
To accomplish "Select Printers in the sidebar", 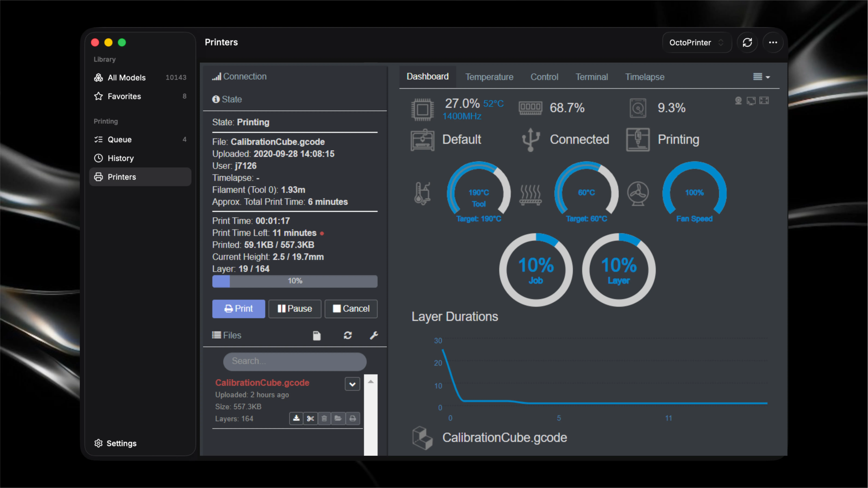I will [140, 177].
